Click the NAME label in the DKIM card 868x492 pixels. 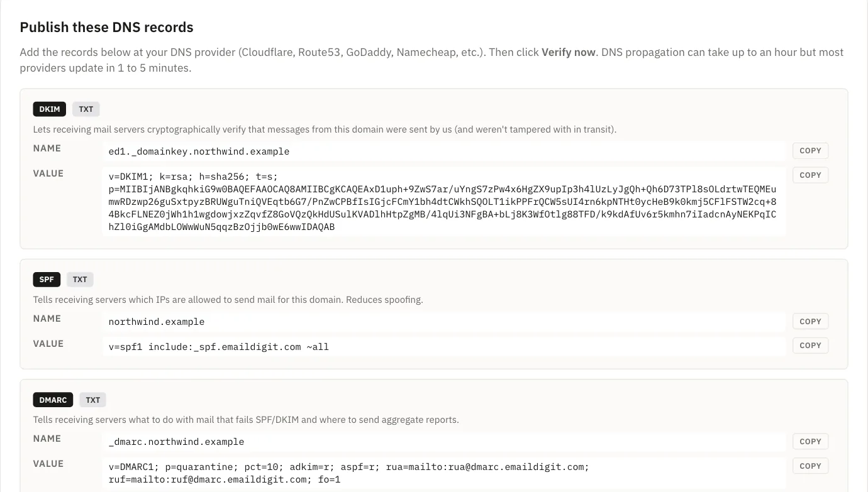(x=47, y=148)
